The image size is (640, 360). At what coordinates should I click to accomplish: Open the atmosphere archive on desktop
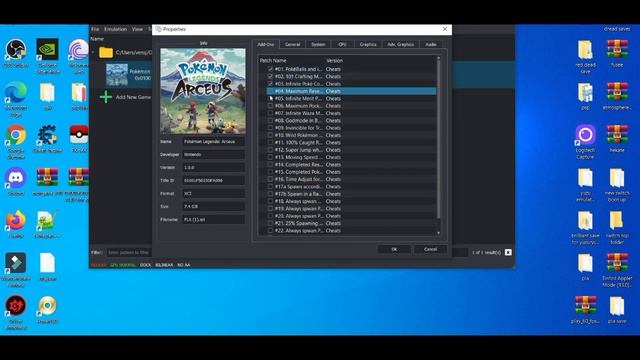(x=617, y=93)
